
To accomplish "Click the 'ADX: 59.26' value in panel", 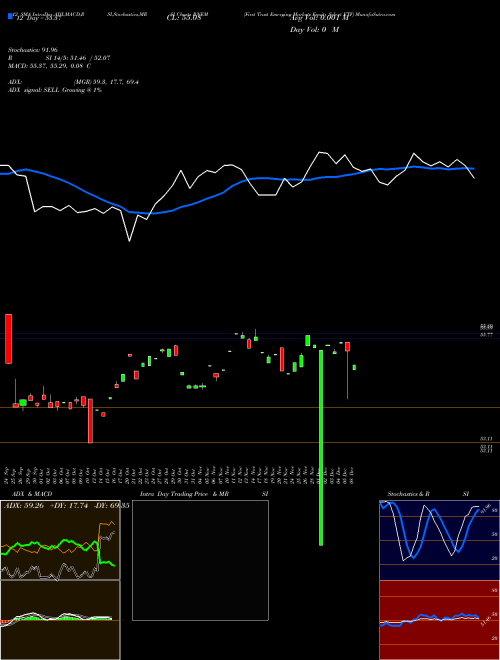I will 24,506.
